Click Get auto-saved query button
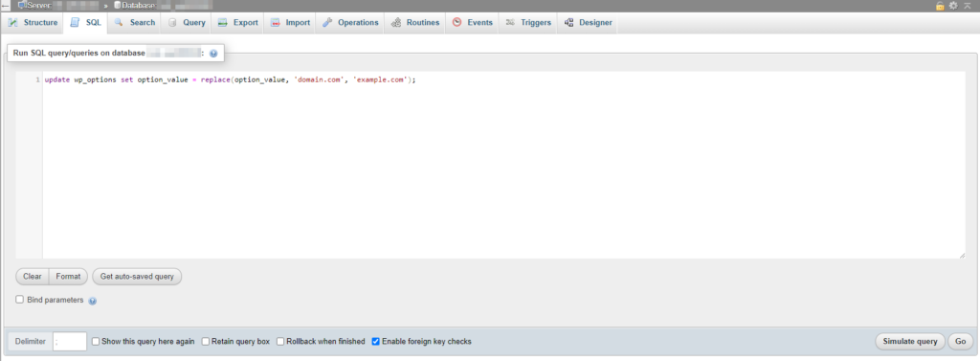Screen dimensions: 980x361 (137, 276)
